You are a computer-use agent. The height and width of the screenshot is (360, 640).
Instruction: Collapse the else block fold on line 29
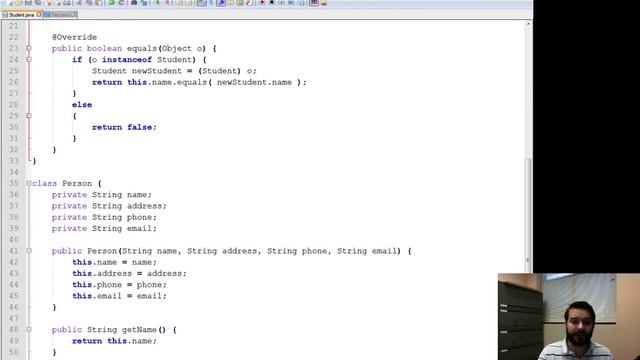tap(29, 116)
